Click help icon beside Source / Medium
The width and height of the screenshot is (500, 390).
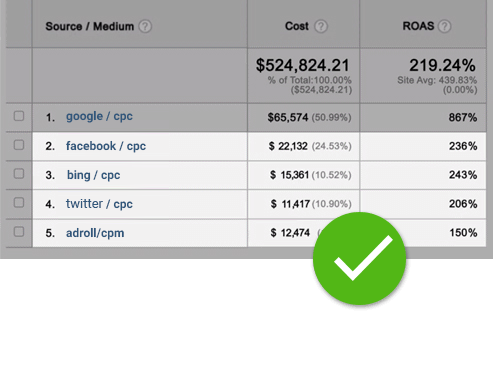[145, 26]
